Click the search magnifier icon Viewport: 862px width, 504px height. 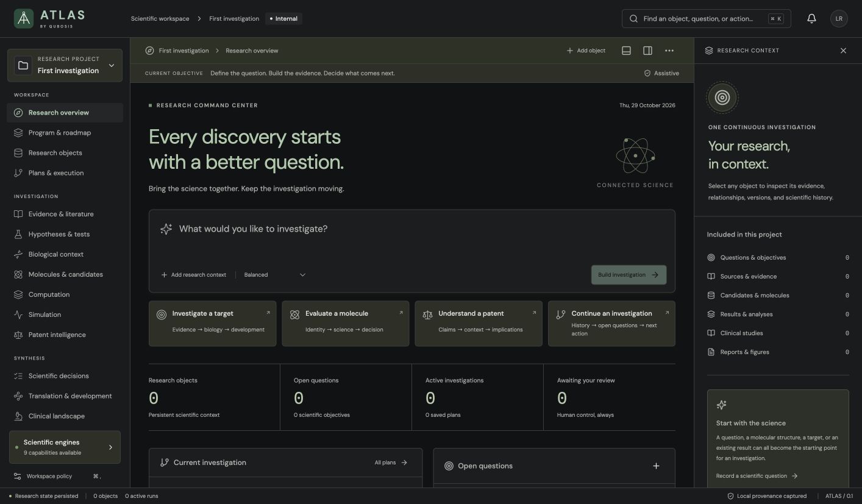coord(634,19)
